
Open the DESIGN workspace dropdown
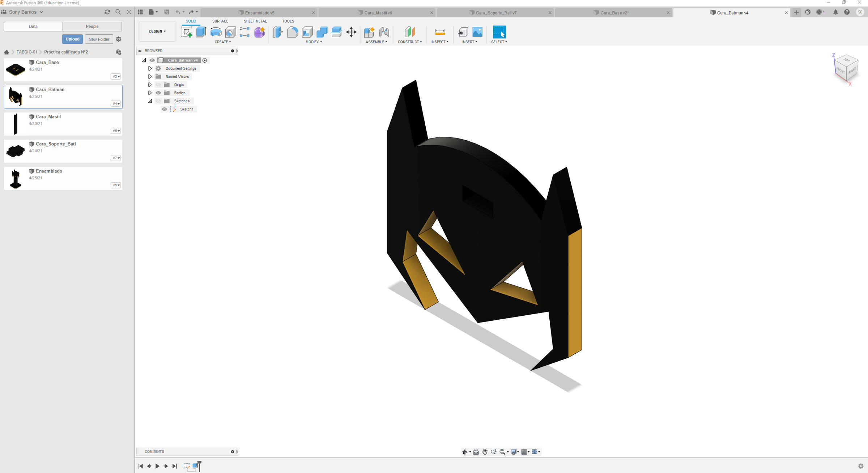(x=157, y=31)
